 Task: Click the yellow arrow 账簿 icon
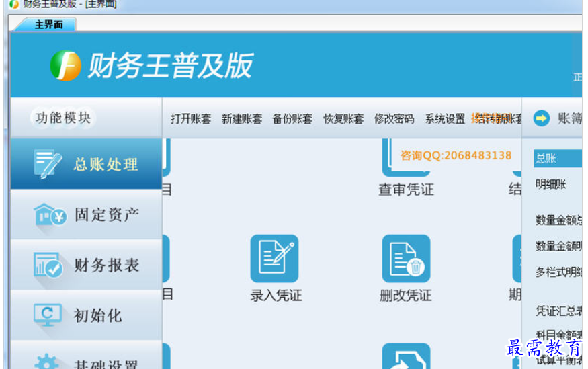pyautogui.click(x=541, y=118)
